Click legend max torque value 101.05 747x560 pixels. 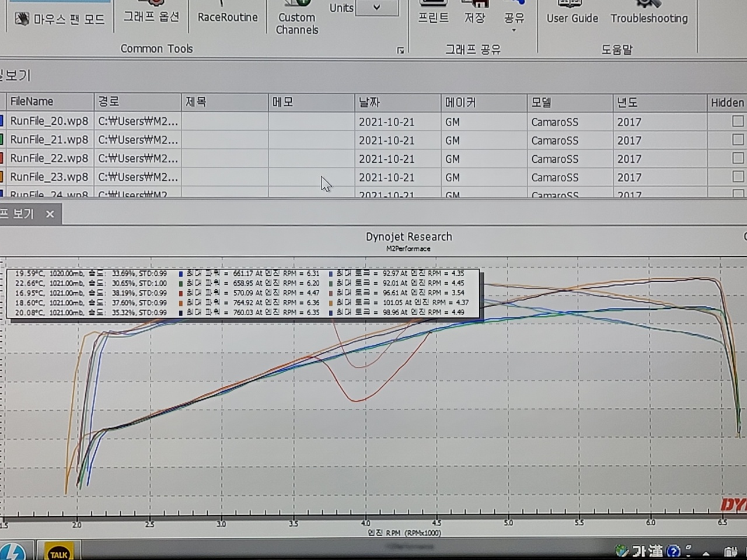pos(393,303)
